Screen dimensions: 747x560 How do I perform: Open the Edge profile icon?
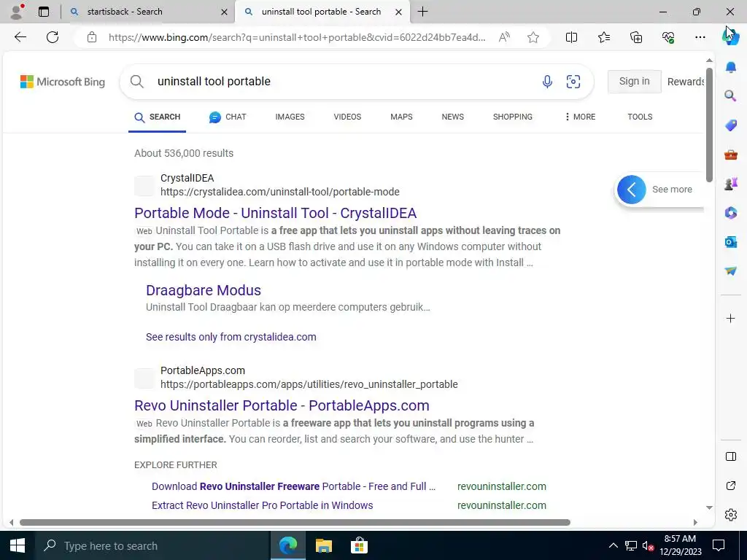[17, 12]
